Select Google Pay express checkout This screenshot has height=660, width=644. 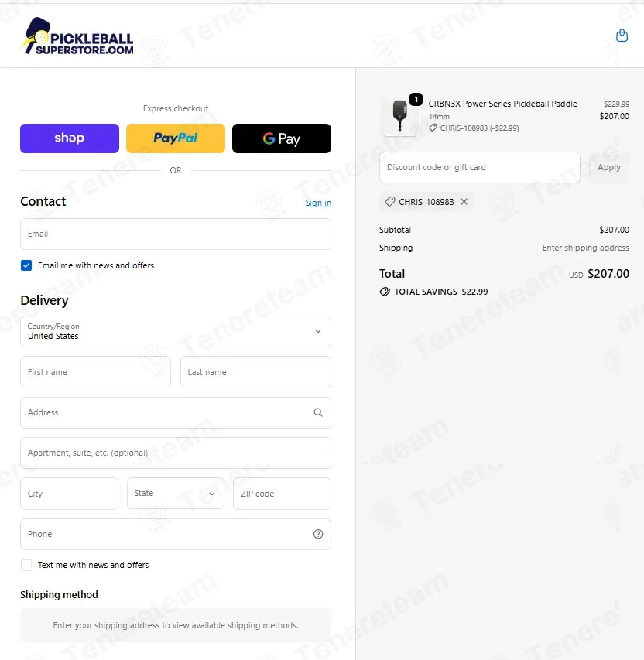[x=281, y=138]
